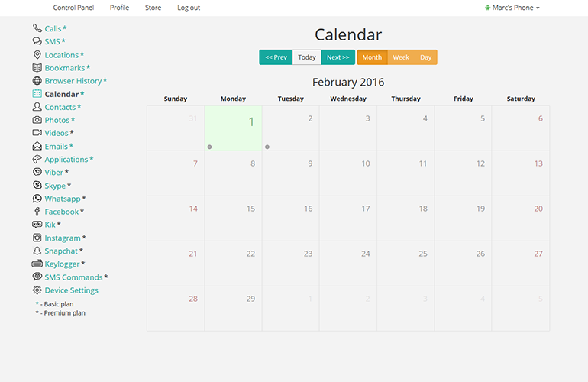
Task: Open the Locations link
Action: 62,55
